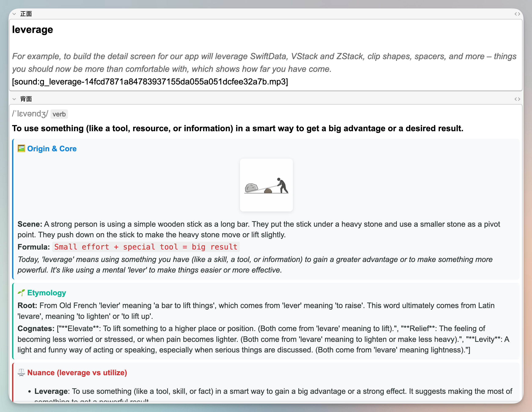This screenshot has height=412, width=532.
Task: Collapse the 背面 field chevron
Action: (x=14, y=99)
